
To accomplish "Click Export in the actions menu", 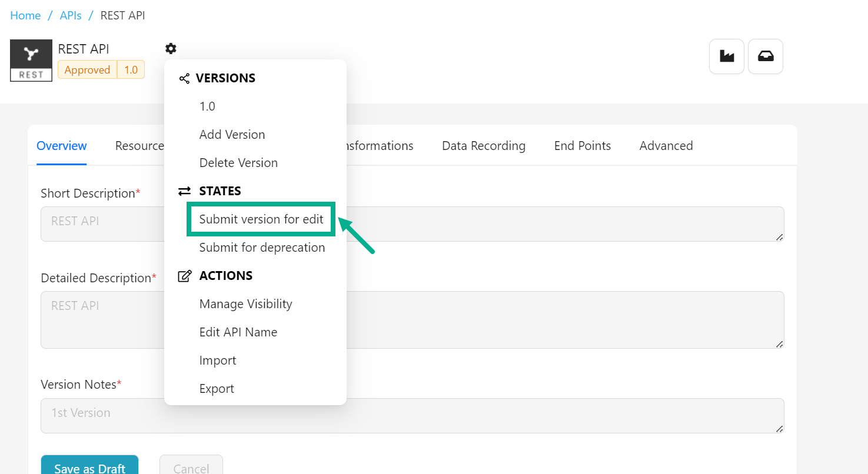I will pos(217,389).
